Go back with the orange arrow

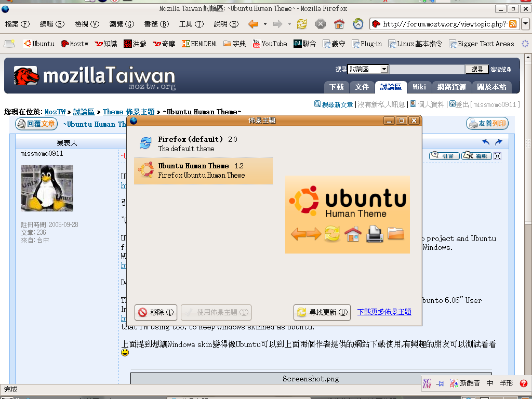point(253,24)
